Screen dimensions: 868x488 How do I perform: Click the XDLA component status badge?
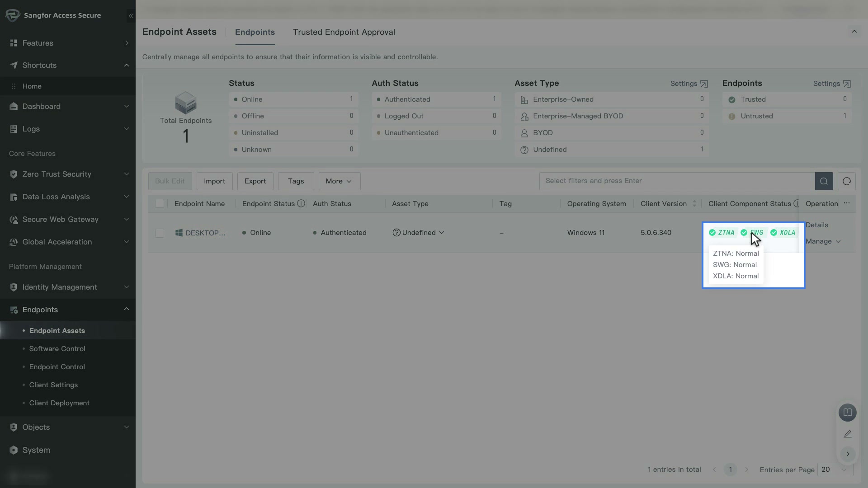click(x=783, y=233)
